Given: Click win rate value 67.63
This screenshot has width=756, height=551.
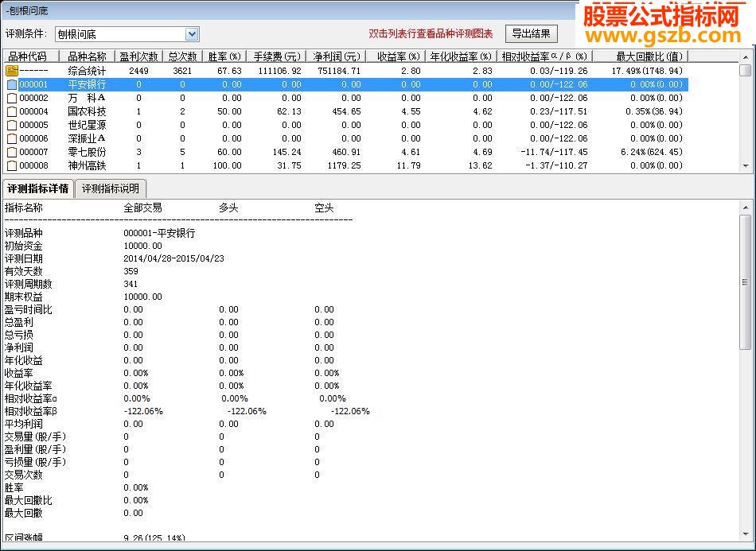Looking at the screenshot, I should (x=229, y=71).
